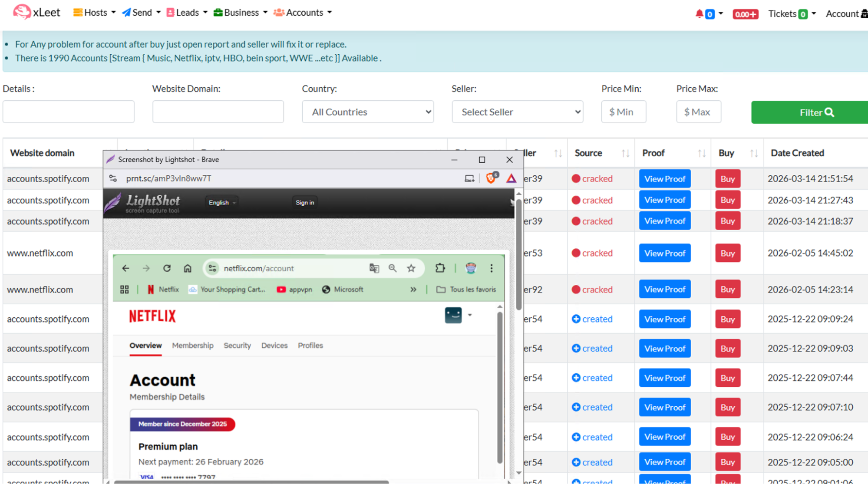Screen dimensions: 868x484
Task: Expand the Leads menu
Action: tap(187, 13)
